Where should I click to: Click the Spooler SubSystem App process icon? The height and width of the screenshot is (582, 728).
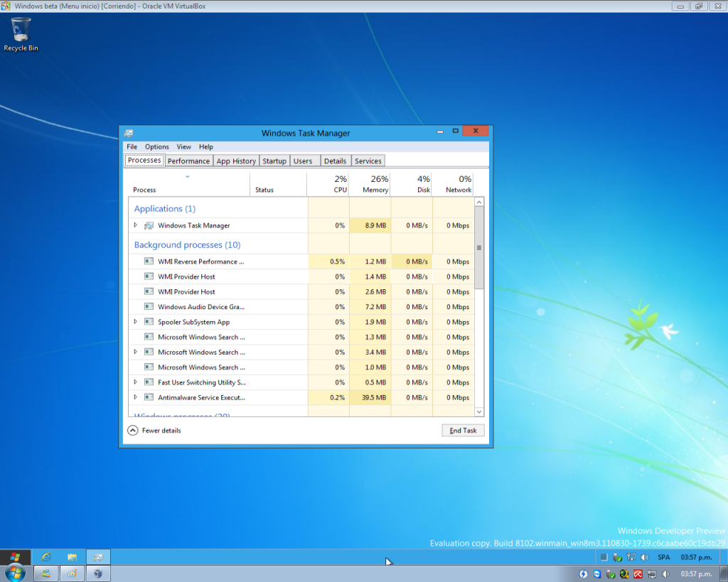tap(149, 322)
